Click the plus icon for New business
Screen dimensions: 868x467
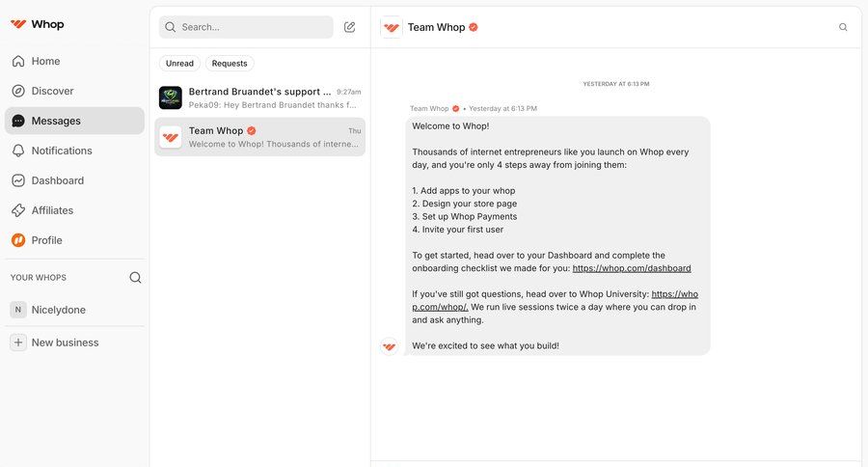pyautogui.click(x=18, y=343)
